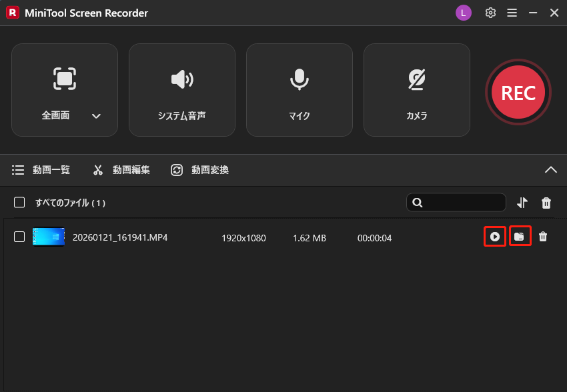
Task: Collapse the video list panel chevron
Action: pyautogui.click(x=551, y=170)
